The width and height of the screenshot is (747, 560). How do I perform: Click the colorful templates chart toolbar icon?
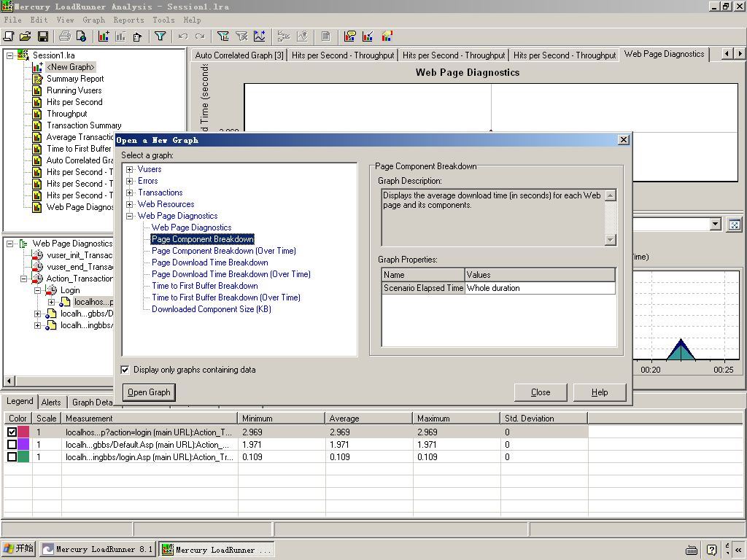(x=387, y=36)
